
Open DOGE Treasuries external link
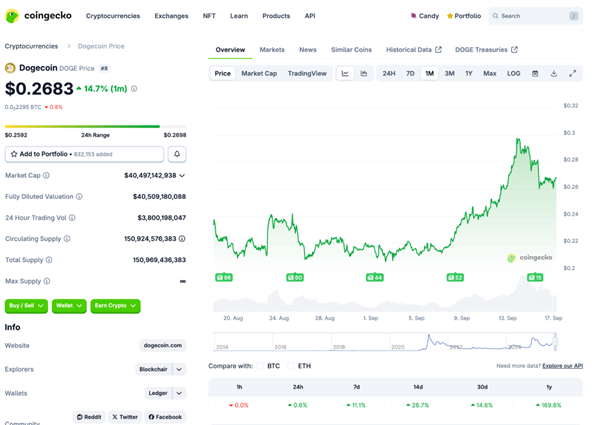[486, 50]
